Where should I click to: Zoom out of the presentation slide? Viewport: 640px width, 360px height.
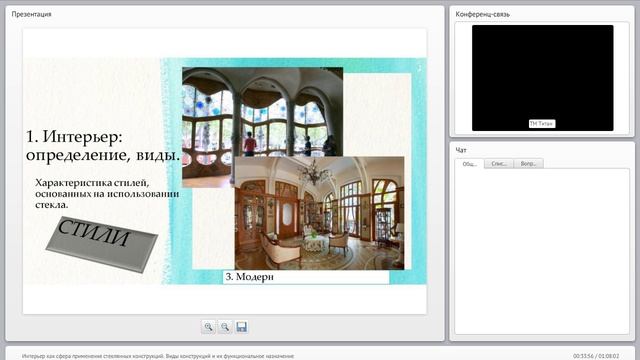point(225,327)
